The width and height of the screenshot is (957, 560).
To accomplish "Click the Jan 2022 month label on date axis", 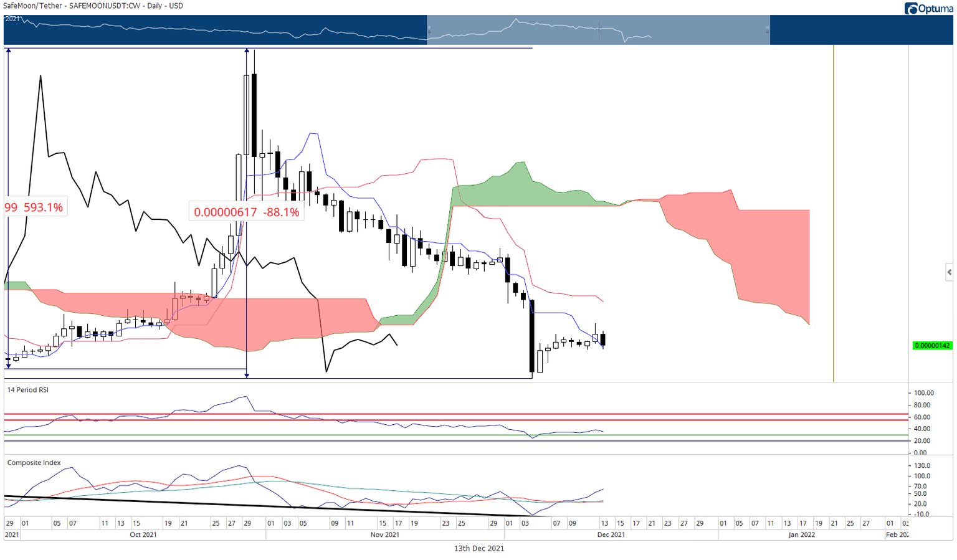I will coord(801,534).
